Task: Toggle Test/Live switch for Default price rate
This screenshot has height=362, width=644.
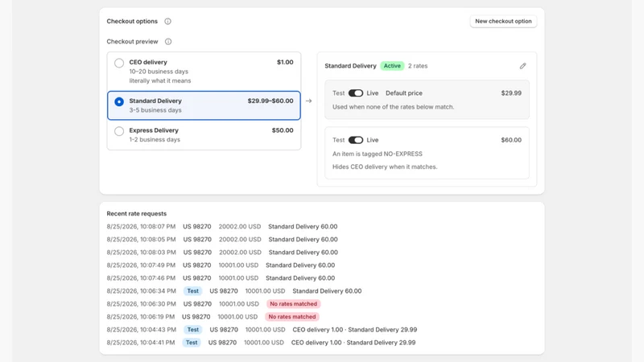Action: point(356,93)
